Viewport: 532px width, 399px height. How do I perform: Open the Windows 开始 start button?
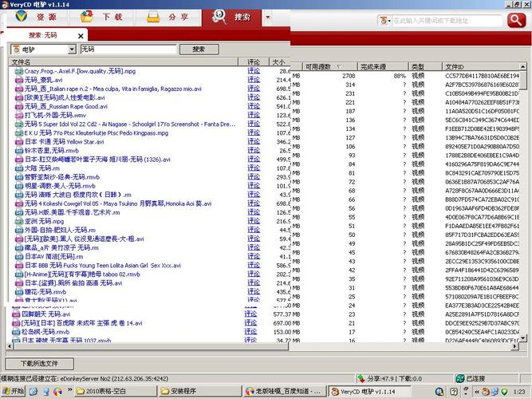[x=13, y=391]
